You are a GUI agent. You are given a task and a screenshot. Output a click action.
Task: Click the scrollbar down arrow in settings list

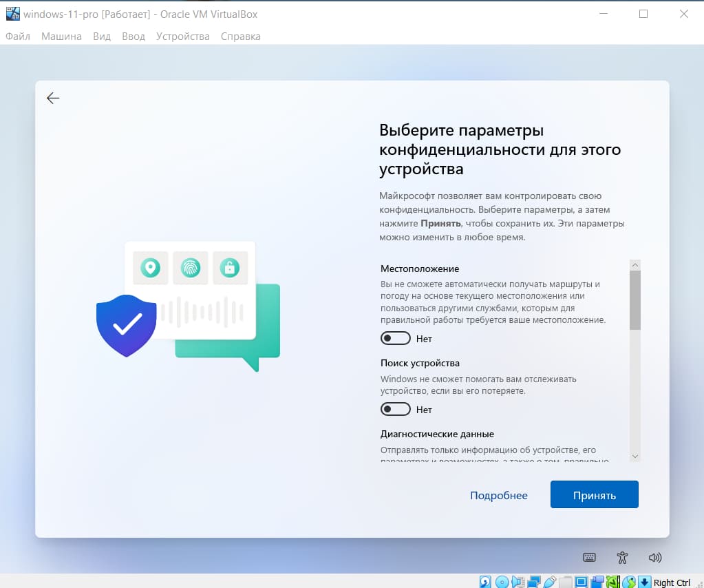coord(635,456)
